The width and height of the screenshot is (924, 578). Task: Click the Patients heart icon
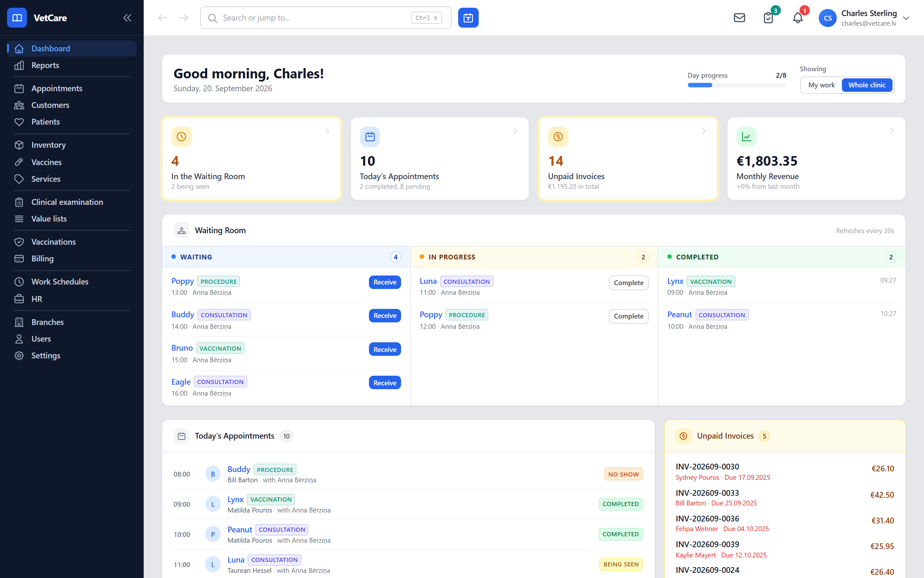(x=19, y=122)
